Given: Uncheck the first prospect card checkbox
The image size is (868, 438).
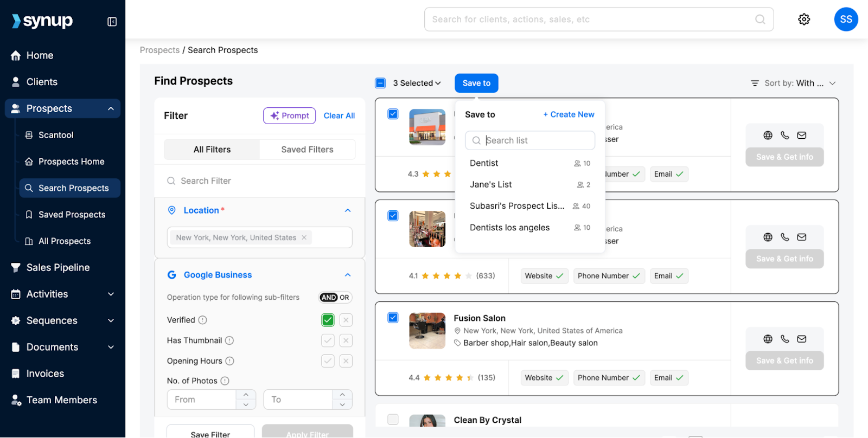Looking at the screenshot, I should 393,114.
